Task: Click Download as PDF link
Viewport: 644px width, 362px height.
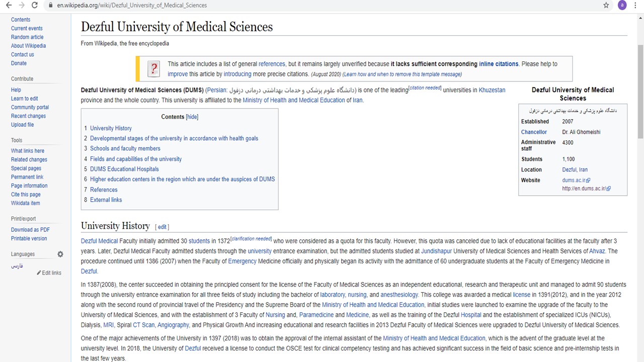Action: 30,230
